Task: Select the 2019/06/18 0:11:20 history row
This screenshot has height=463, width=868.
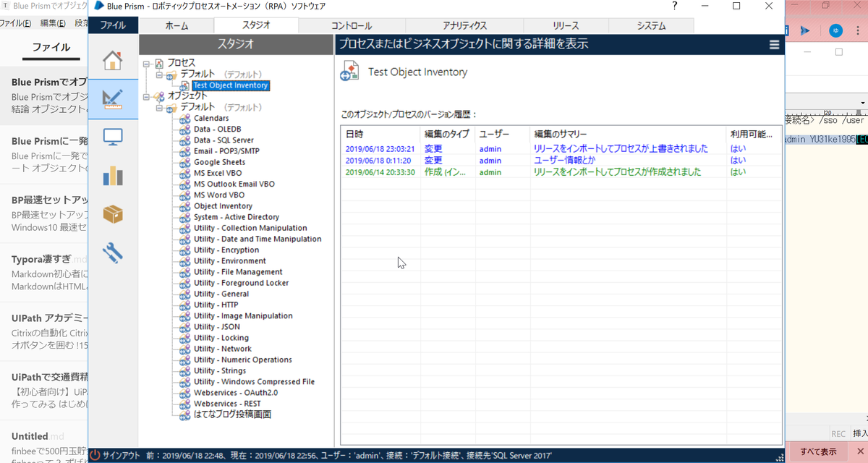Action: tap(561, 161)
